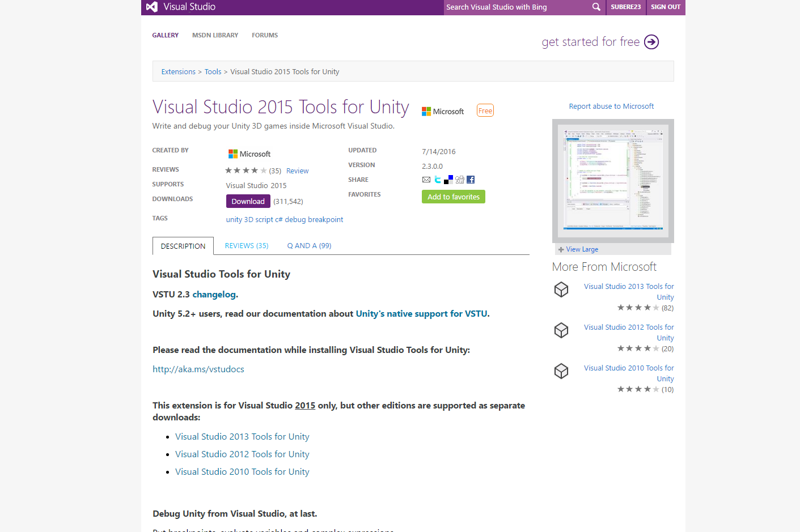Switch to the DESCRIPTION tab

pos(183,246)
